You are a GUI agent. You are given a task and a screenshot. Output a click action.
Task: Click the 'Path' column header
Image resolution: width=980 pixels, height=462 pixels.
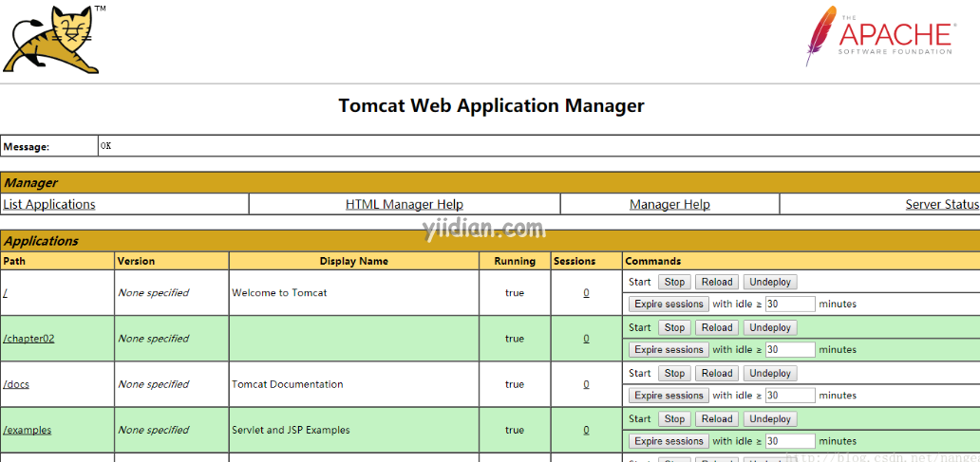(14, 261)
